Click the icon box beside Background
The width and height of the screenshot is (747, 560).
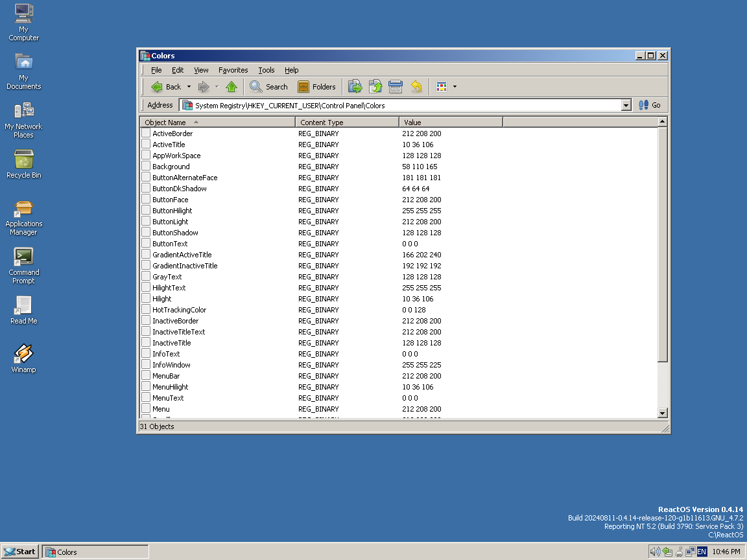click(146, 166)
